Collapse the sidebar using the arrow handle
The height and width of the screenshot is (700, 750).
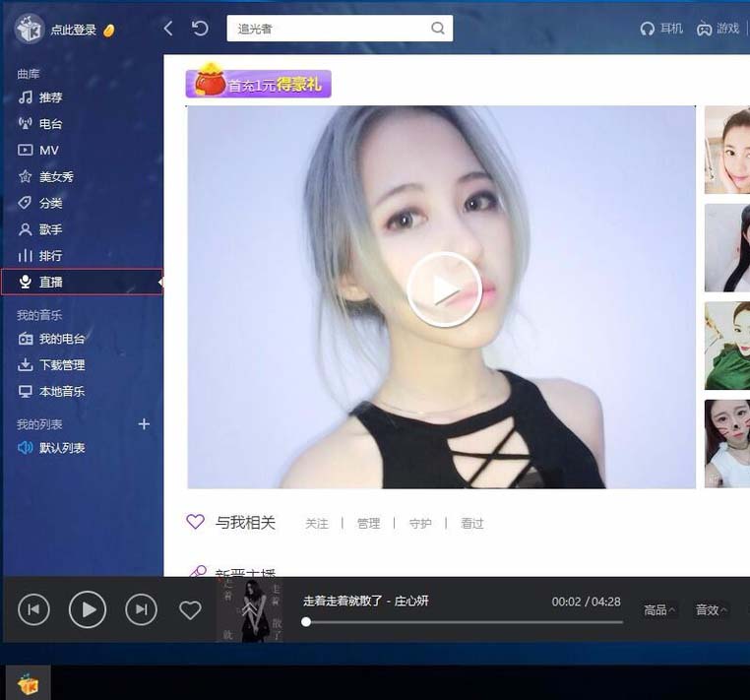(x=160, y=283)
